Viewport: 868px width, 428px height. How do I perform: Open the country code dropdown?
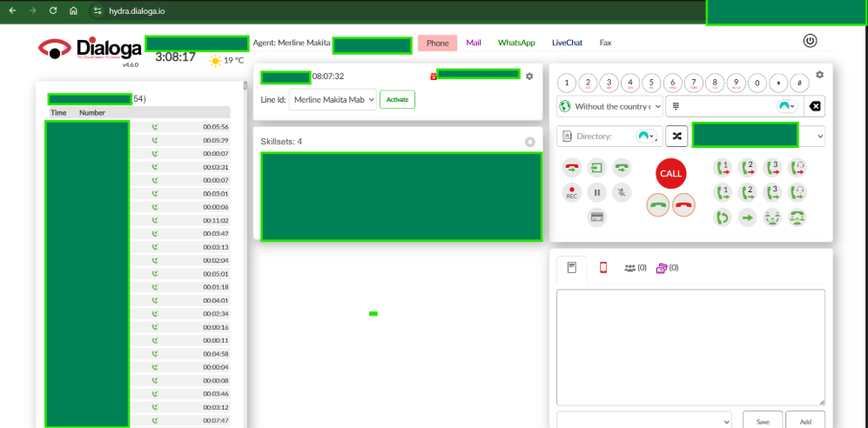click(x=609, y=107)
